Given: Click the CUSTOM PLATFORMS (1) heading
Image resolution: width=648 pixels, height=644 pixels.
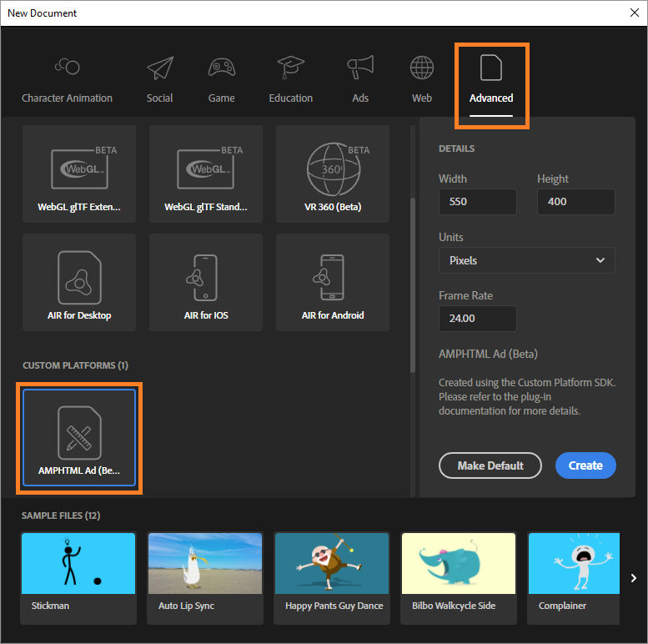Looking at the screenshot, I should [x=75, y=365].
